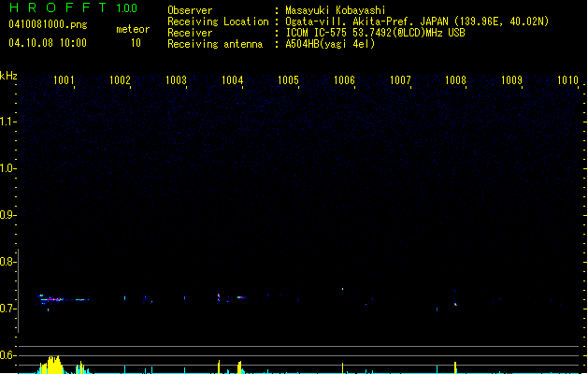588x374 pixels.
Task: Click the 1010 time axis label
Action: (567, 80)
